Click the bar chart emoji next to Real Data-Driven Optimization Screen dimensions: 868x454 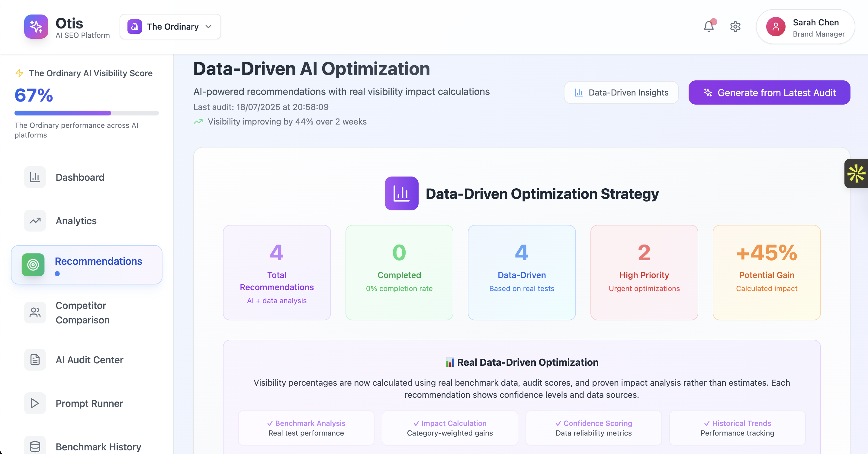pyautogui.click(x=449, y=362)
